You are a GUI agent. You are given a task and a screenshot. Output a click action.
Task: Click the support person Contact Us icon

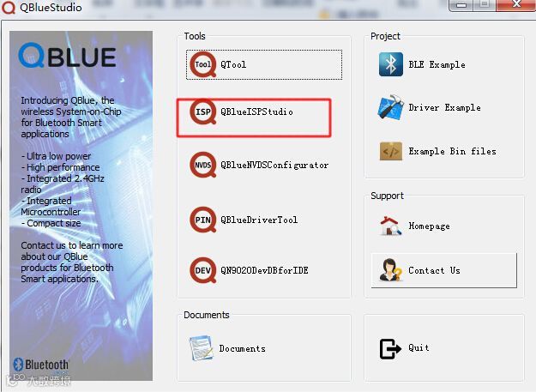point(391,270)
